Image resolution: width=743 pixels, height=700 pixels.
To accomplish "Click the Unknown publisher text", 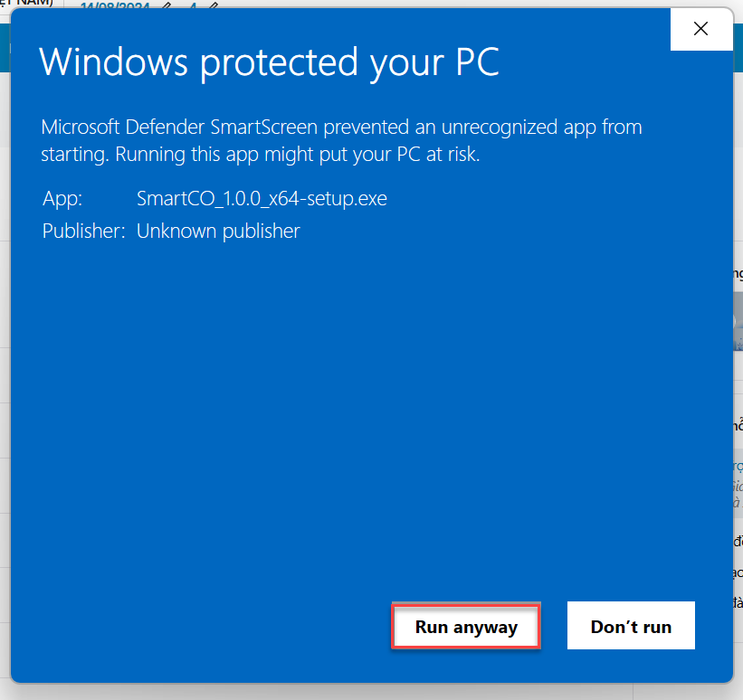I will 218,231.
